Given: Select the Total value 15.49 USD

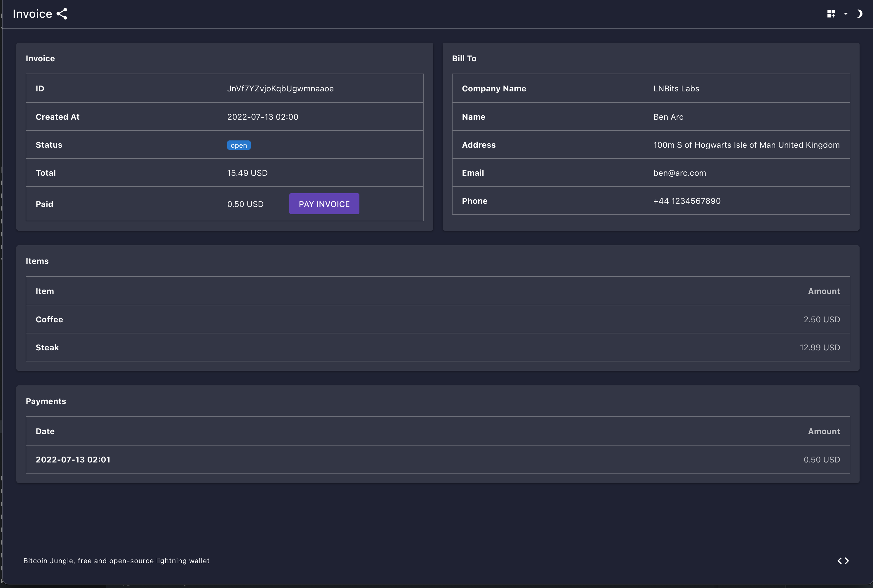Looking at the screenshot, I should click(x=247, y=173).
